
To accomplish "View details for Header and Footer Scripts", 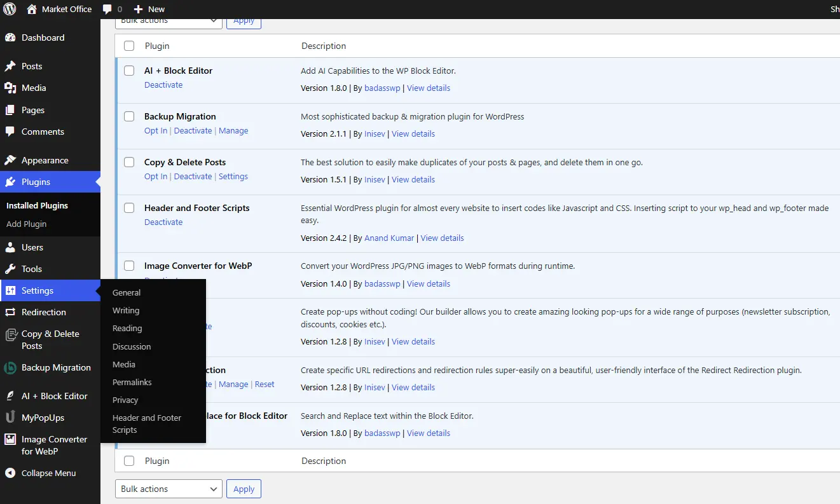I will point(443,238).
